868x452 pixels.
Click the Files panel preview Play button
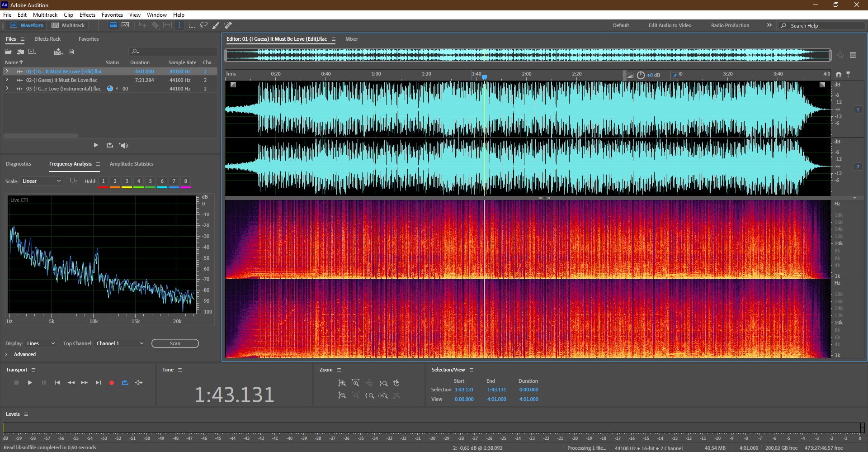pyautogui.click(x=96, y=145)
